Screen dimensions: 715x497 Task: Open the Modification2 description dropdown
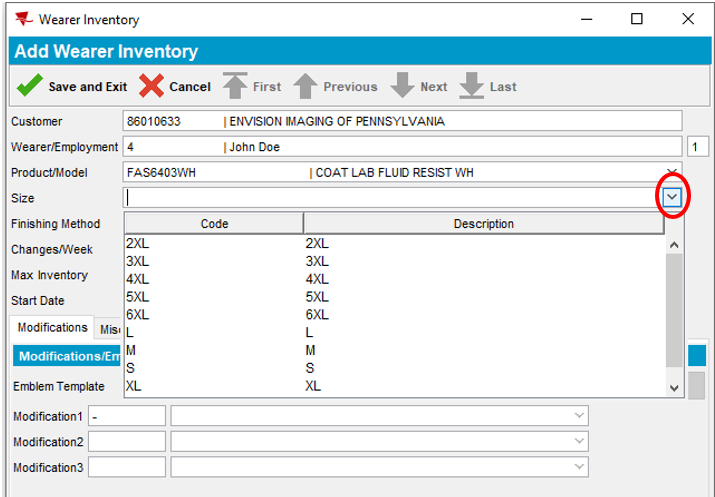[x=579, y=441]
